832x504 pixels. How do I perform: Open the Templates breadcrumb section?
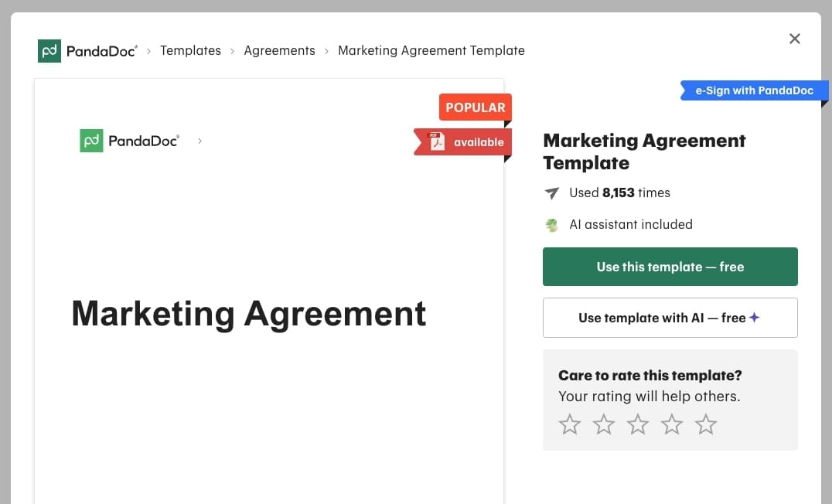(190, 50)
